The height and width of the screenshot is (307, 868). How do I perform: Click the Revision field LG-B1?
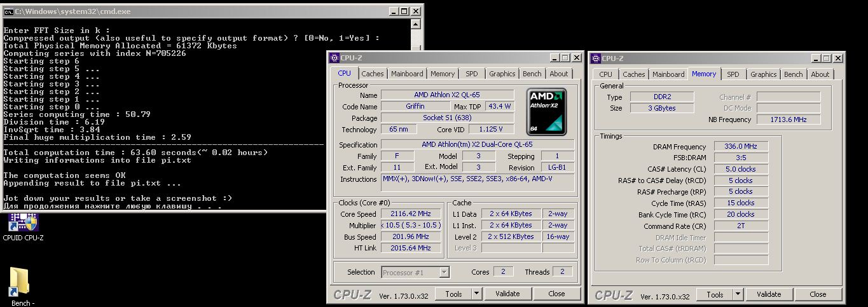pyautogui.click(x=558, y=167)
